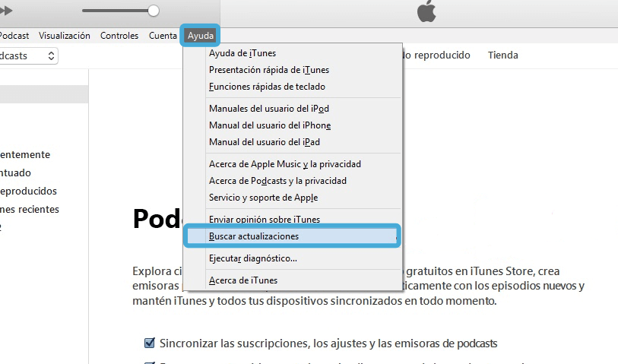Select the highlighted sidebar row
Image resolution: width=618 pixels, height=364 pixels.
(x=44, y=94)
